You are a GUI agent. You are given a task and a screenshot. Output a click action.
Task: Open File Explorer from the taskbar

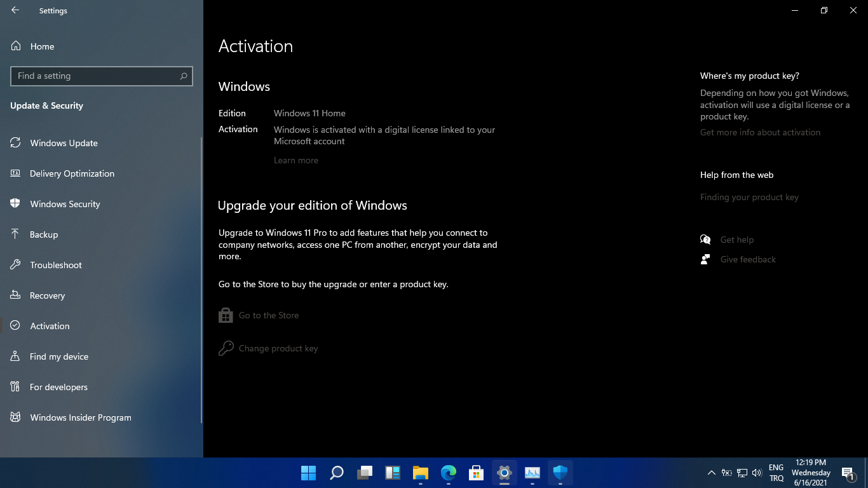coord(421,473)
